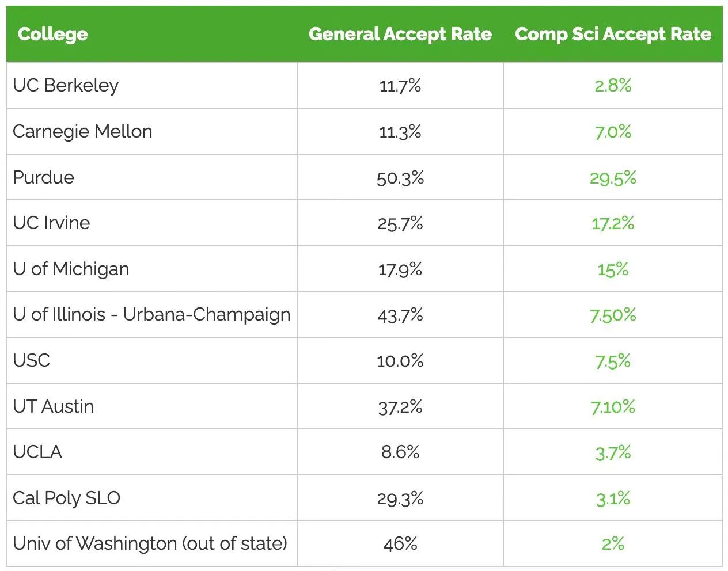728x571 pixels.
Task: Click the 43.7% general rate cell
Action: tap(400, 315)
